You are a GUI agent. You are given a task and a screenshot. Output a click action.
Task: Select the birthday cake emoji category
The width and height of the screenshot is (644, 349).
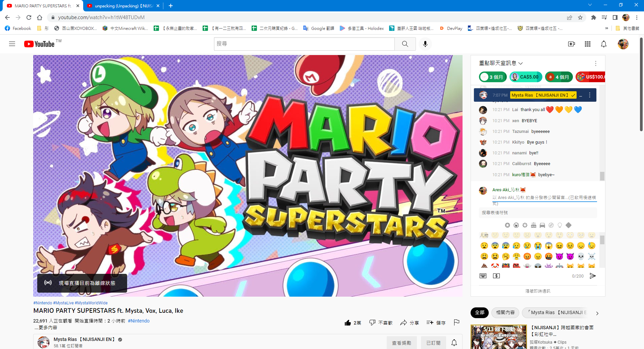534,225
